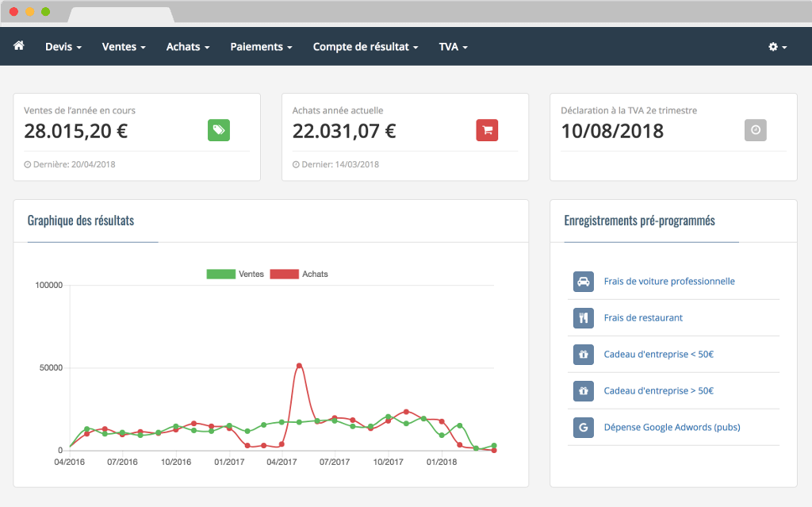Select the Ventes menu in navbar

tap(124, 47)
